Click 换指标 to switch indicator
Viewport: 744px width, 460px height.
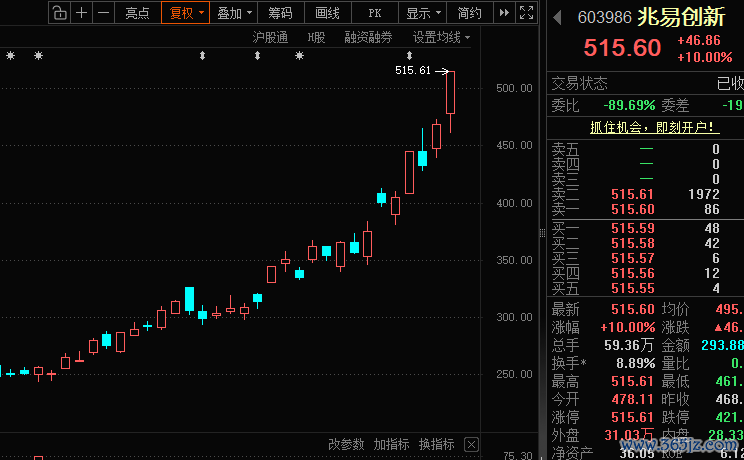tap(437, 444)
